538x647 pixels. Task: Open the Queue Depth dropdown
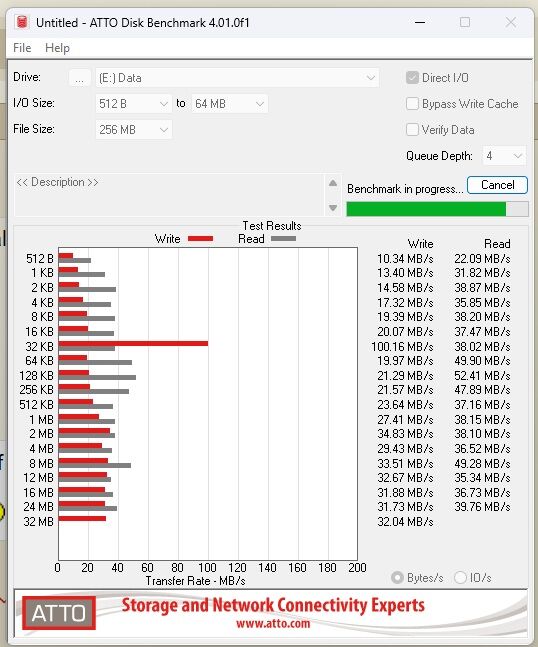tap(504, 156)
